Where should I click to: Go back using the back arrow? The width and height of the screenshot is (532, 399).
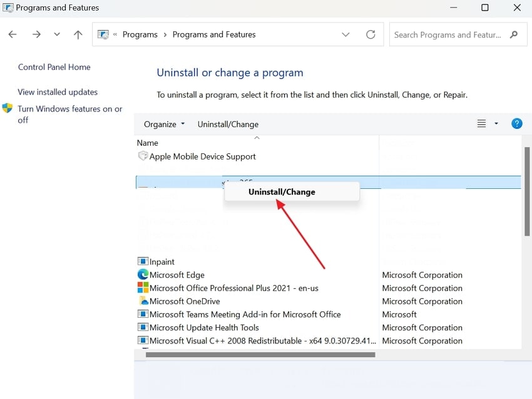[13, 34]
